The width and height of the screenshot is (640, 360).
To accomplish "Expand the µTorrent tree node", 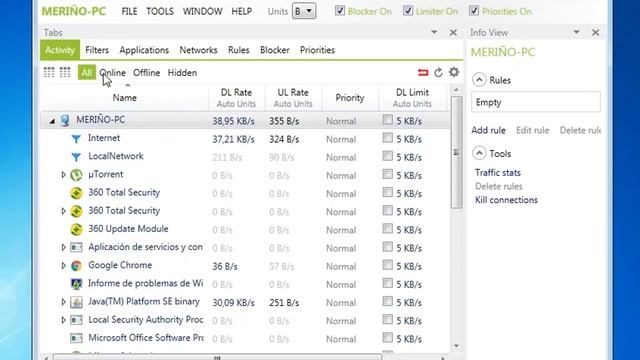I will pyautogui.click(x=63, y=175).
